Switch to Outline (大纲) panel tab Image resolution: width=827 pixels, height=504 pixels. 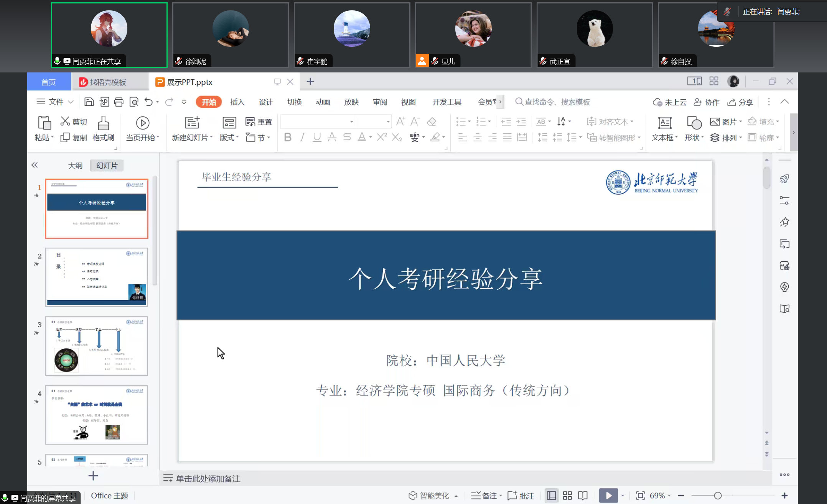click(x=75, y=166)
